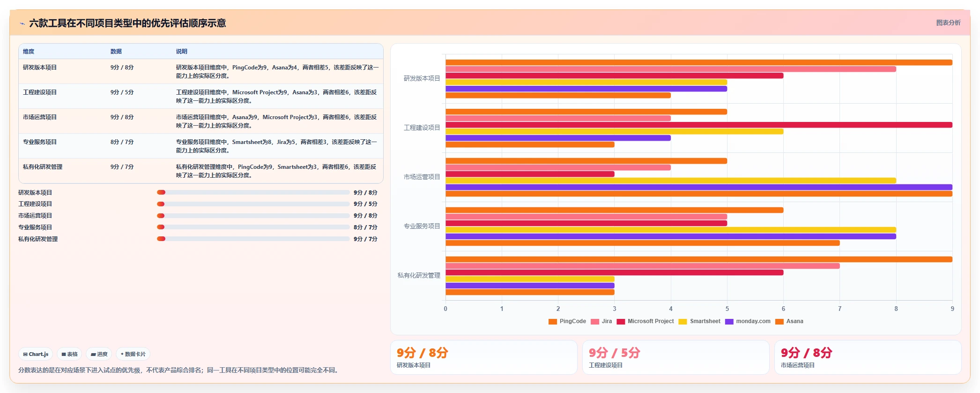Click the PingCode bar in 研发版本项目 group
The image size is (980, 393).
pyautogui.click(x=699, y=62)
